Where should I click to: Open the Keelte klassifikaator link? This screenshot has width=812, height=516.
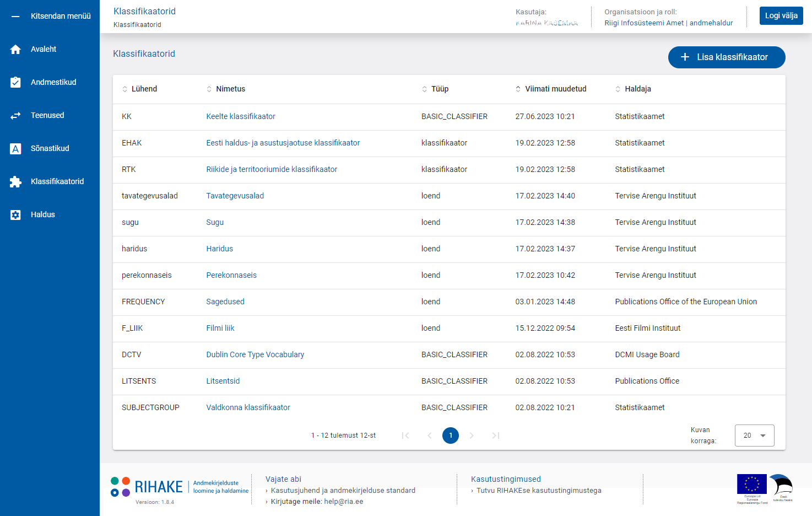pos(241,117)
